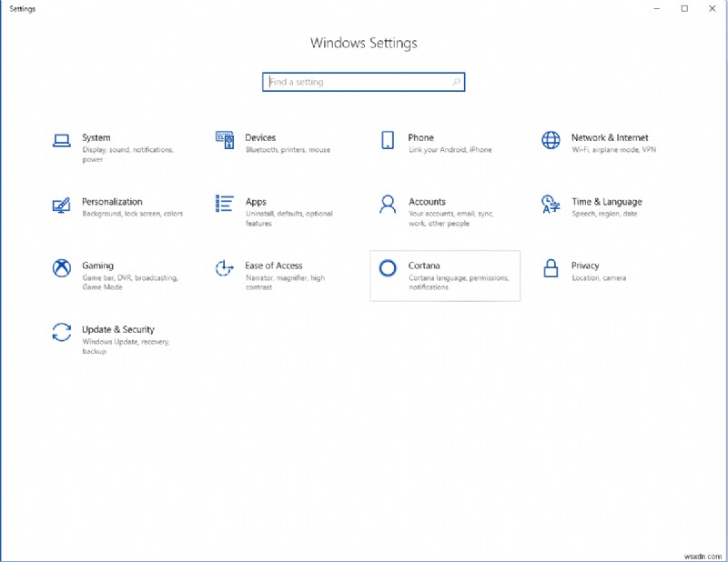Close the Settings window
Screen dimensions: 728x562
(713, 9)
